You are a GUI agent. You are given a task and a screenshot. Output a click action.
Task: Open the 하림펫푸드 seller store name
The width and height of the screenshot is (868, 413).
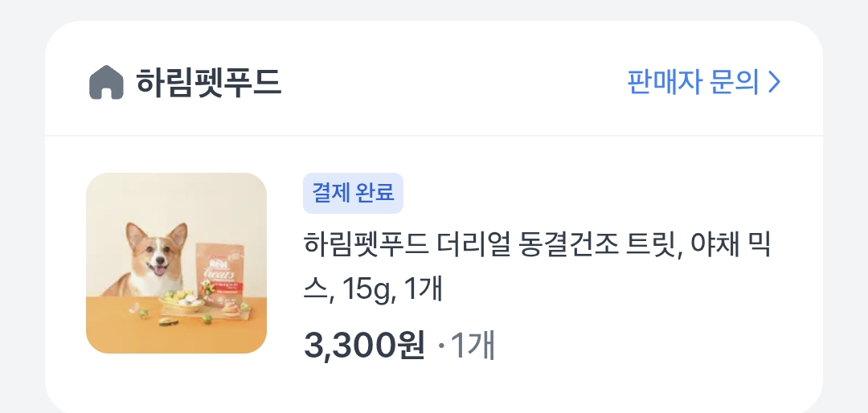(x=209, y=83)
